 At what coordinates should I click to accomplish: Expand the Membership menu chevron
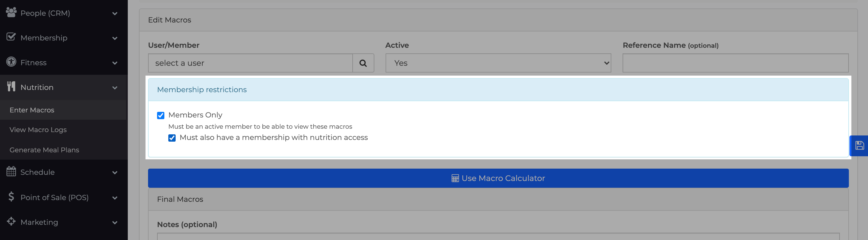tap(115, 39)
